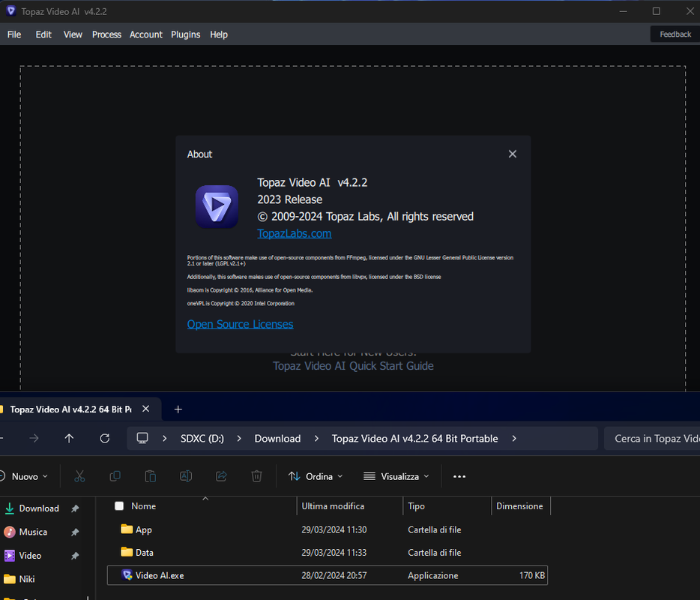Open the Account menu
Viewport: 700px width, 600px height.
coord(146,34)
